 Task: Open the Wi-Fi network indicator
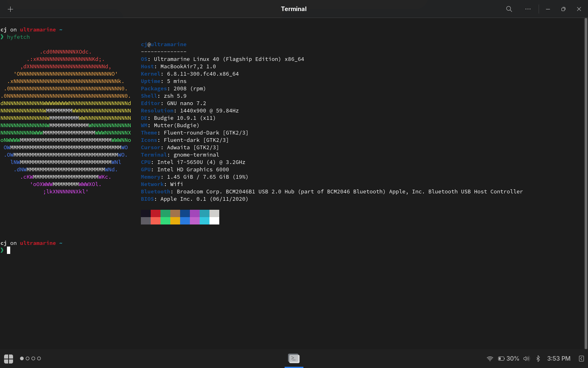coord(490,359)
